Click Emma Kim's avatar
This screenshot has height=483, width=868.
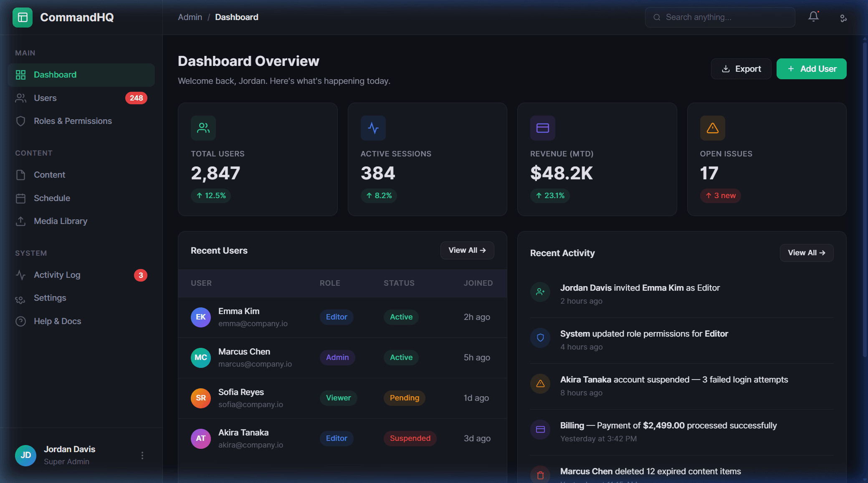click(201, 317)
